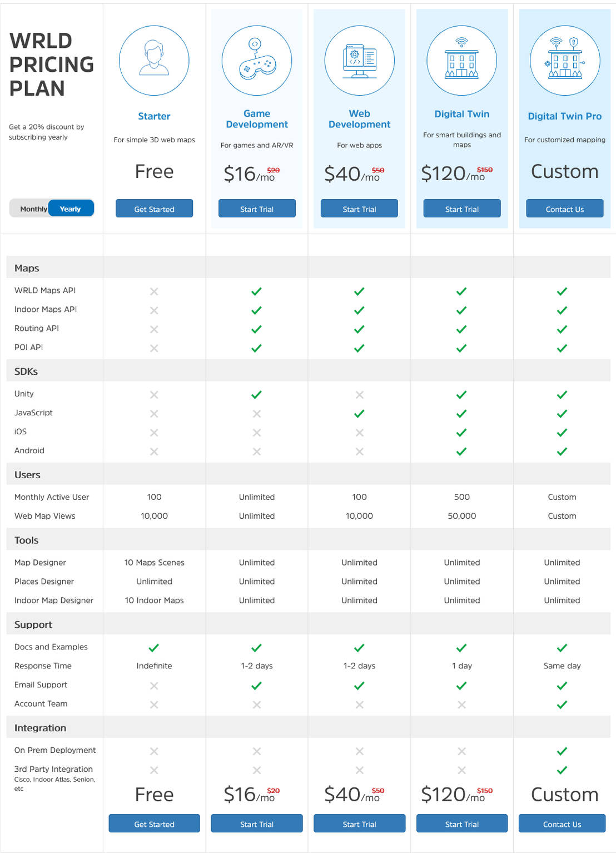Click the bottom Contact Us button
Screen dimensions: 616x853
(562, 824)
